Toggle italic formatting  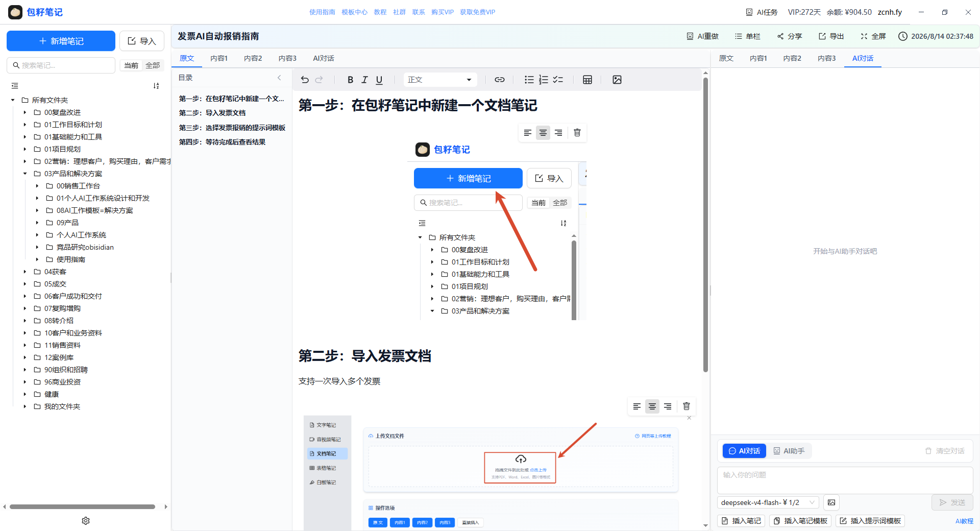[364, 80]
